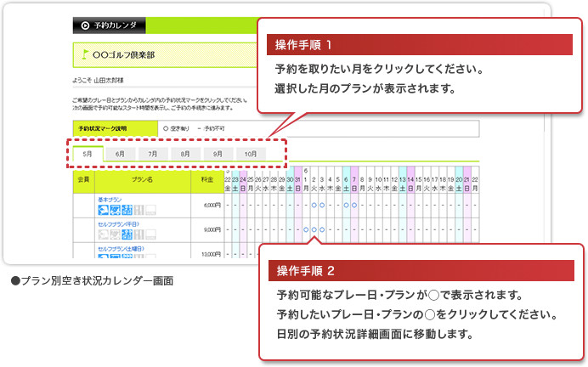This screenshot has height=367, width=588.
Task: Click the ○ 空き有り legend entry
Action: pos(176,128)
